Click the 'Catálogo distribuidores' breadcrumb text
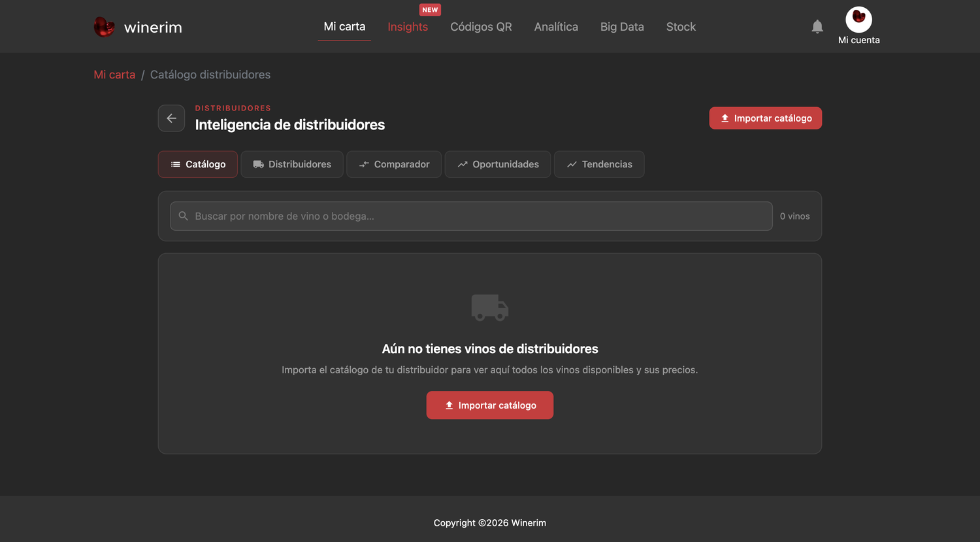Viewport: 980px width, 542px height. pyautogui.click(x=210, y=75)
